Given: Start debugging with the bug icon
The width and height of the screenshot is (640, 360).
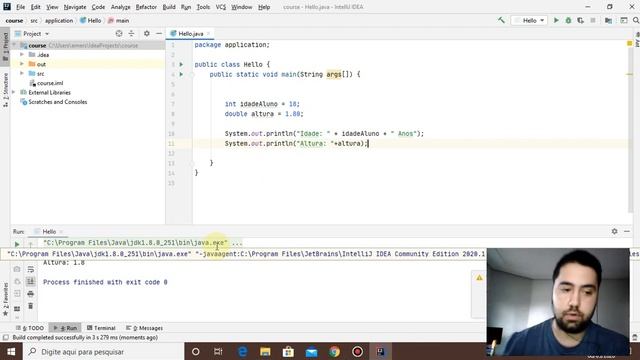Looking at the screenshot, I should click(x=568, y=20).
